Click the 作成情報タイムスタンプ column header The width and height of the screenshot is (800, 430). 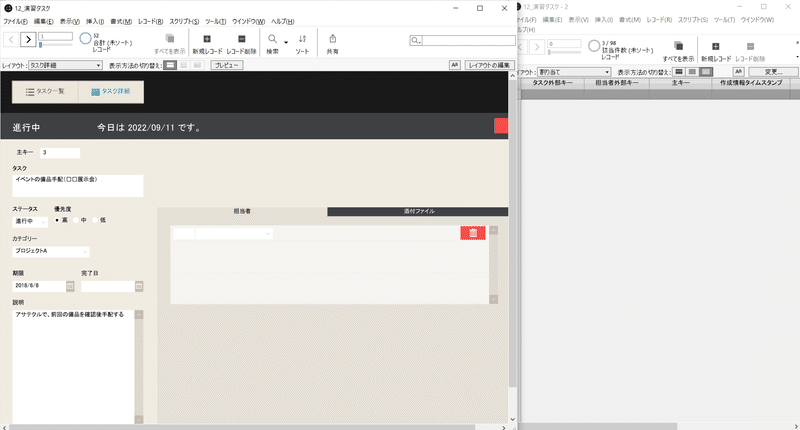click(751, 83)
